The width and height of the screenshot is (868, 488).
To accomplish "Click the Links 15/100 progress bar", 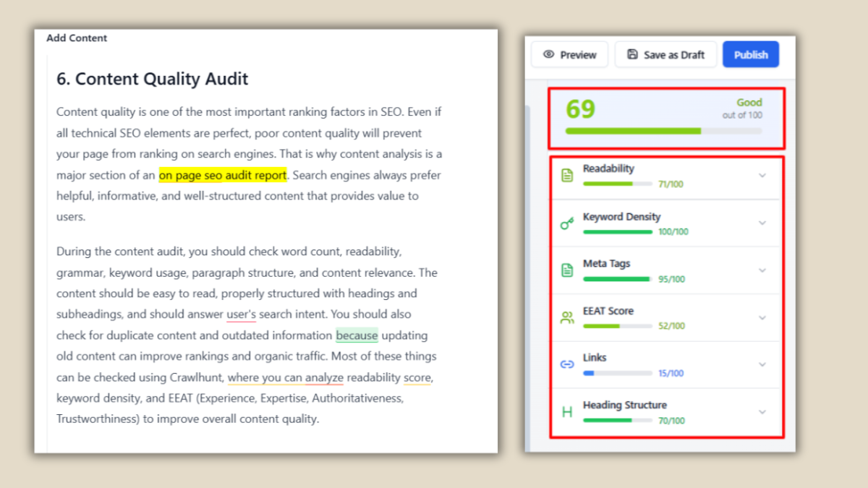I will 618,373.
